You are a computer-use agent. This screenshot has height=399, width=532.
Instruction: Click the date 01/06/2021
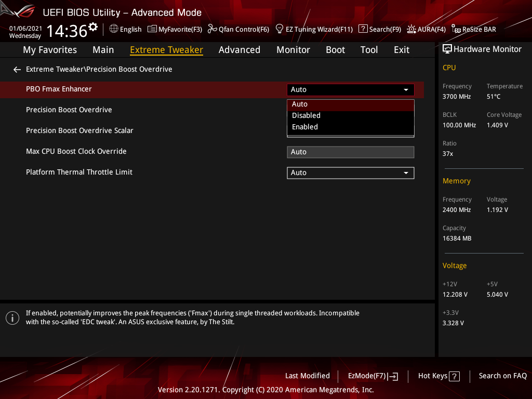pyautogui.click(x=25, y=29)
